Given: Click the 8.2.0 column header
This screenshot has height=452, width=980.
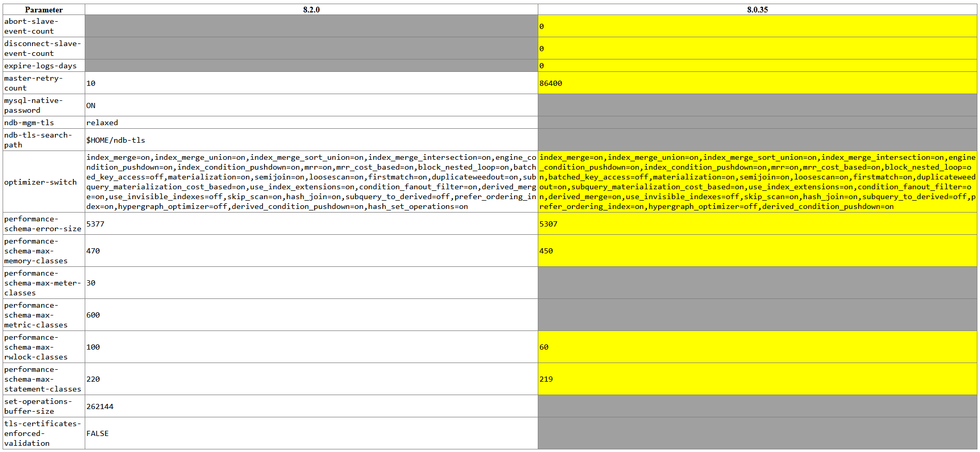Looking at the screenshot, I should [312, 9].
